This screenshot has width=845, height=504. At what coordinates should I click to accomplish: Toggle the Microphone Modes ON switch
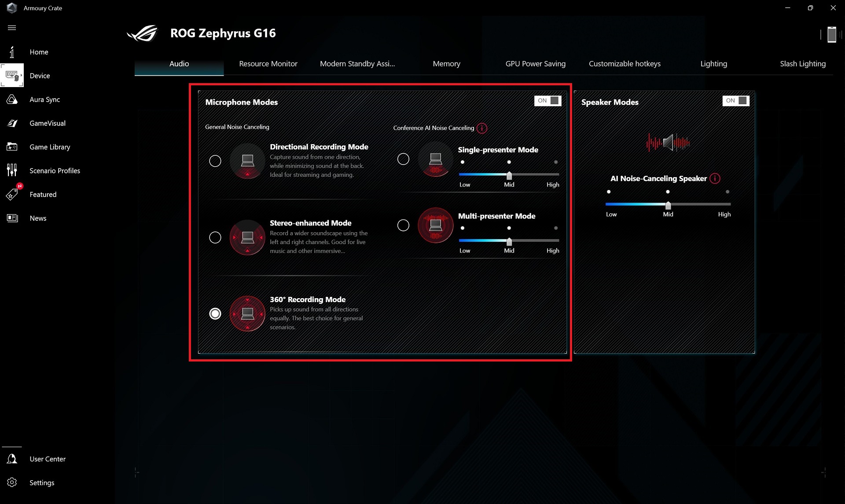547,101
